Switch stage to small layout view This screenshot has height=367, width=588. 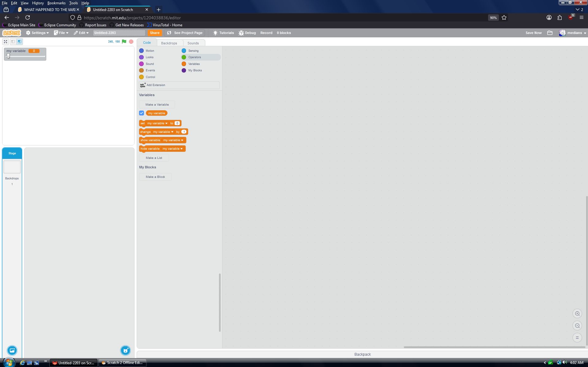point(13,42)
